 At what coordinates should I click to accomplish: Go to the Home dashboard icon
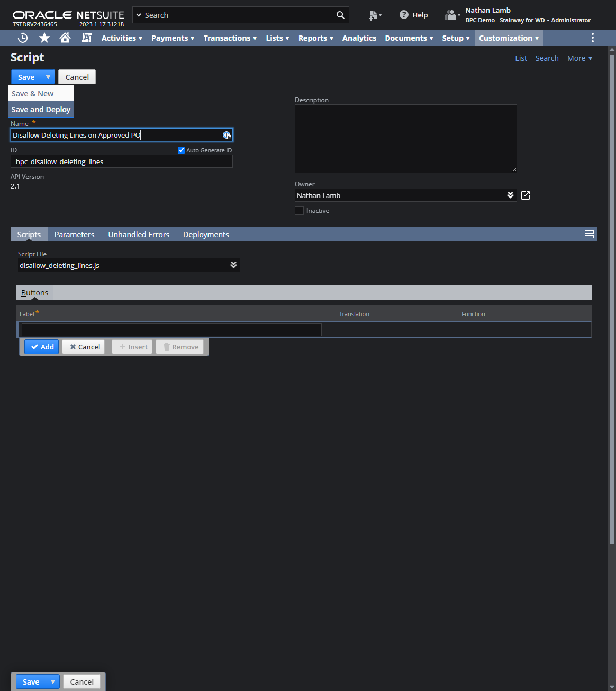65,38
